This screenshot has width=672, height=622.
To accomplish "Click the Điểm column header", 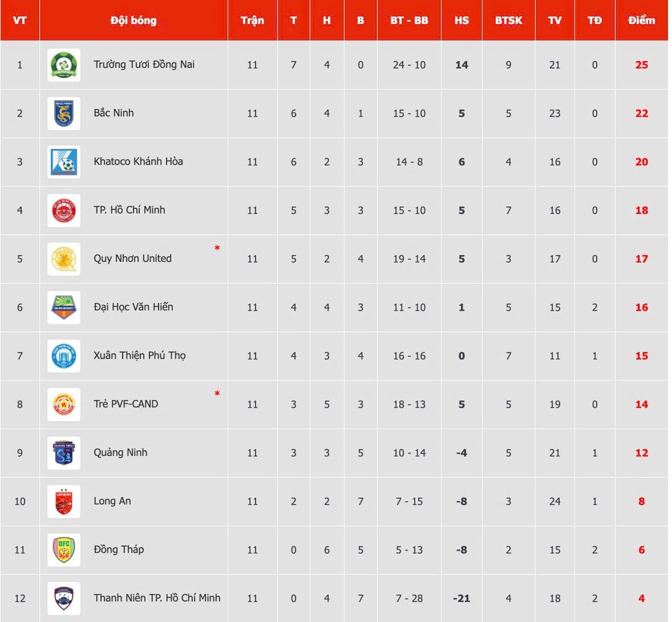I will (641, 21).
